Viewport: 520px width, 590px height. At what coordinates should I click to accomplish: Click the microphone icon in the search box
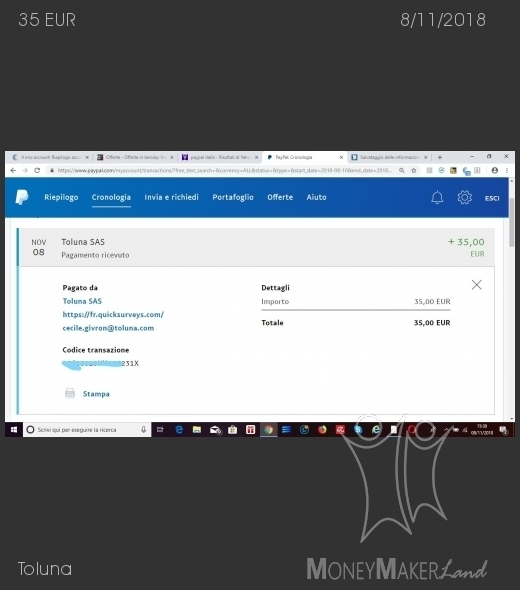[x=143, y=429]
